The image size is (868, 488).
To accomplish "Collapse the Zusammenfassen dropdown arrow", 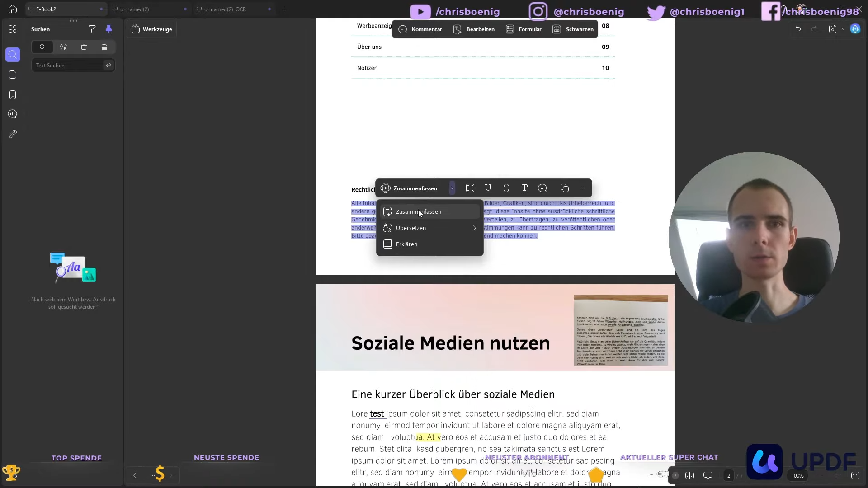I will 452,188.
